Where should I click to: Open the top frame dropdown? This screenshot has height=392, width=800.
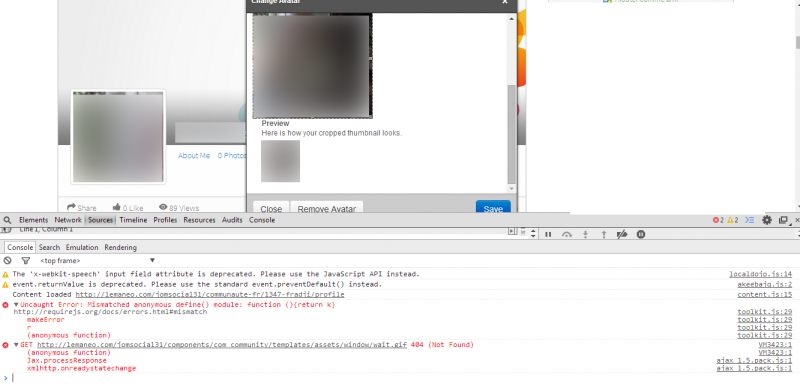pos(97,260)
